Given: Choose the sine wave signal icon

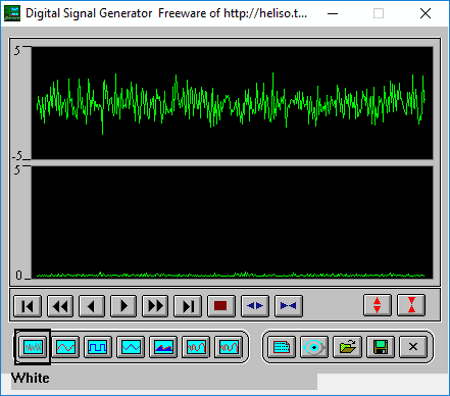Looking at the screenshot, I should [66, 347].
